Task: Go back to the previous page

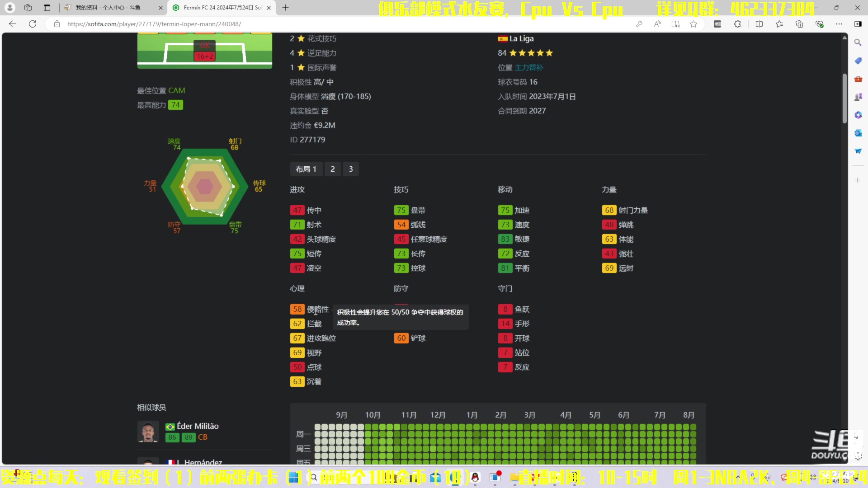Action: [13, 24]
